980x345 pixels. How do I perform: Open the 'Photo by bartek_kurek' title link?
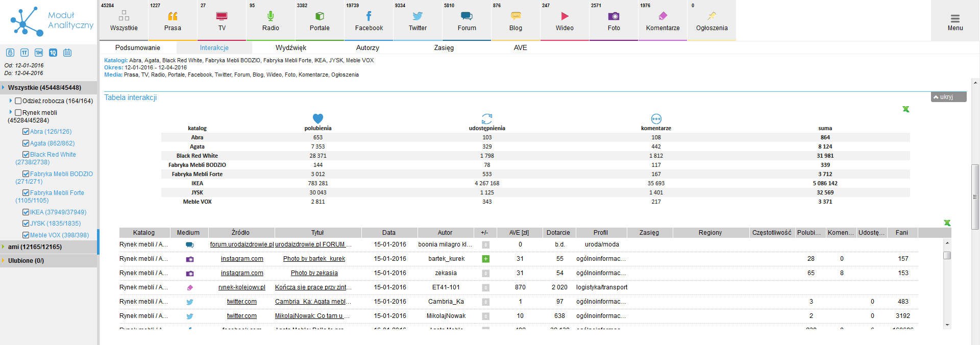(x=314, y=259)
